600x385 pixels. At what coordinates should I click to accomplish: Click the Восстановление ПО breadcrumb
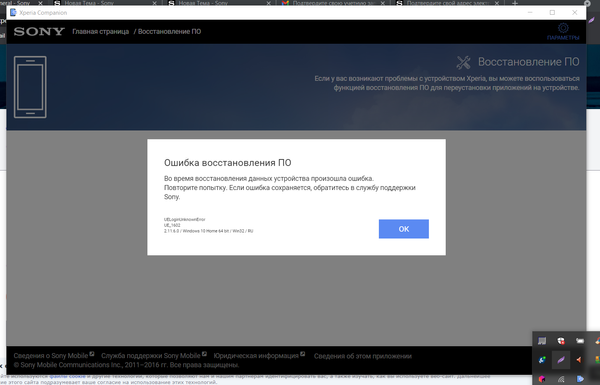click(x=169, y=31)
